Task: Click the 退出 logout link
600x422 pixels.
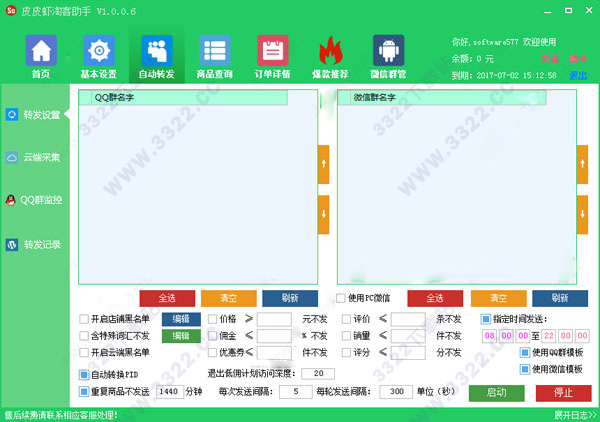Action: [578, 75]
